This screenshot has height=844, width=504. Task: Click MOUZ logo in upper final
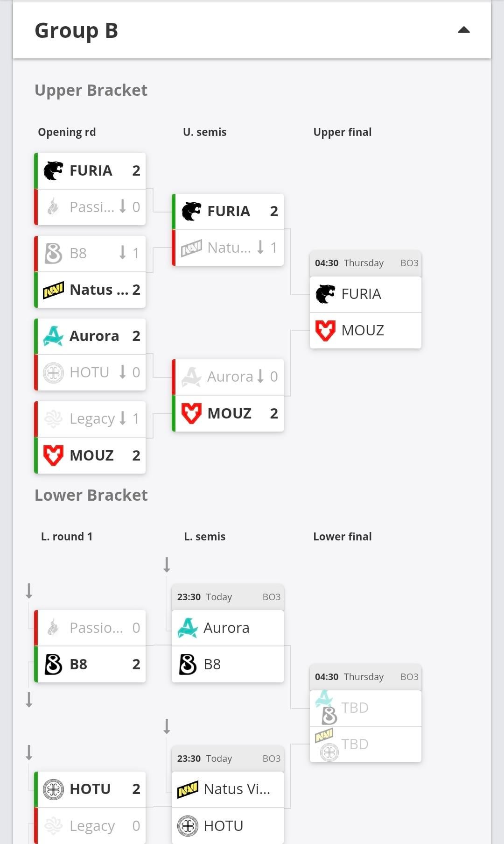pos(325,331)
